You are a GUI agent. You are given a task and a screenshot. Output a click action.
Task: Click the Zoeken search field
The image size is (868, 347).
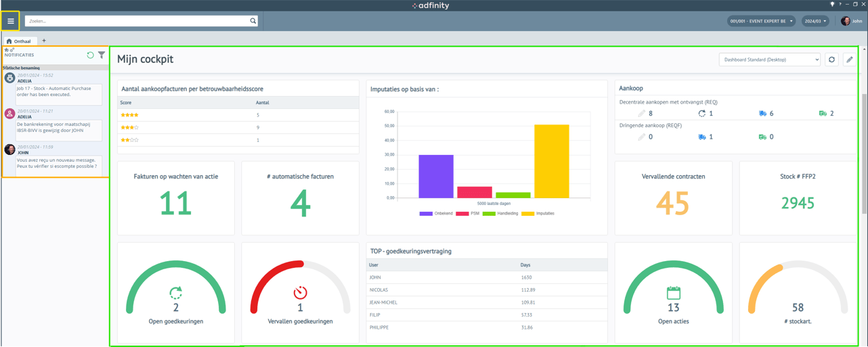135,21
